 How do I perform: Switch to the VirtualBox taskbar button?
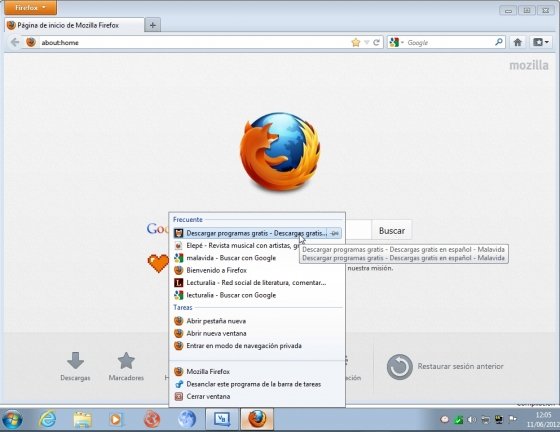(222, 419)
